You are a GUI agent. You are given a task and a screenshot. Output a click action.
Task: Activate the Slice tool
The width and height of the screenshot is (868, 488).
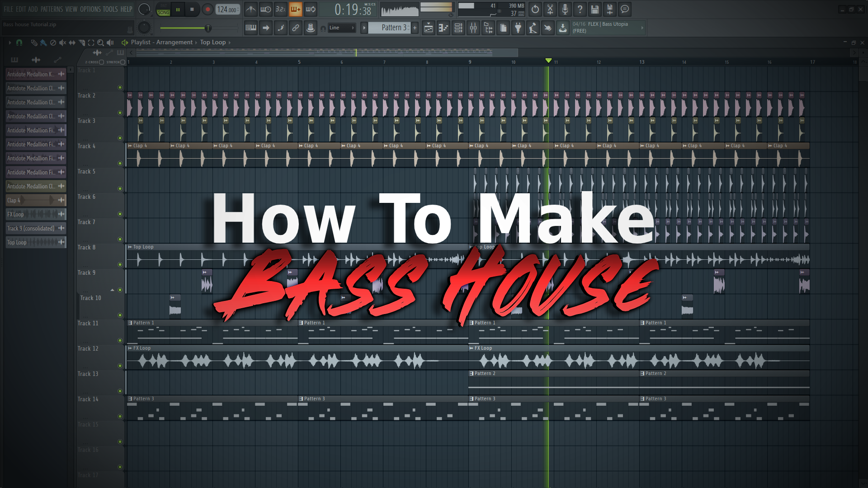tap(82, 43)
